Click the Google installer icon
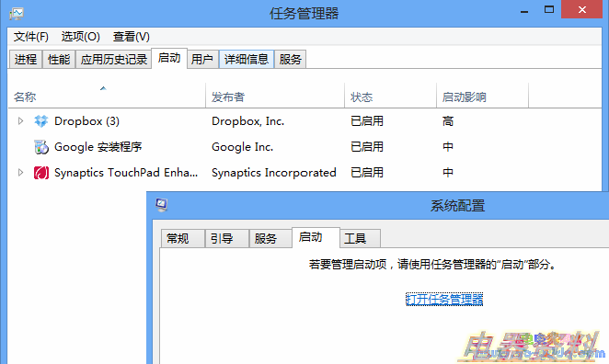Image resolution: width=609 pixels, height=364 pixels. pos(41,147)
